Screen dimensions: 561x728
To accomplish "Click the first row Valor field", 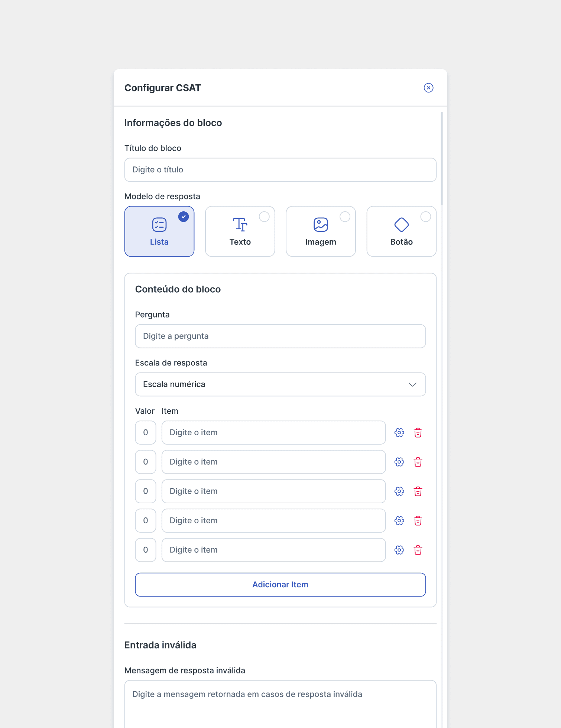I will tap(146, 433).
